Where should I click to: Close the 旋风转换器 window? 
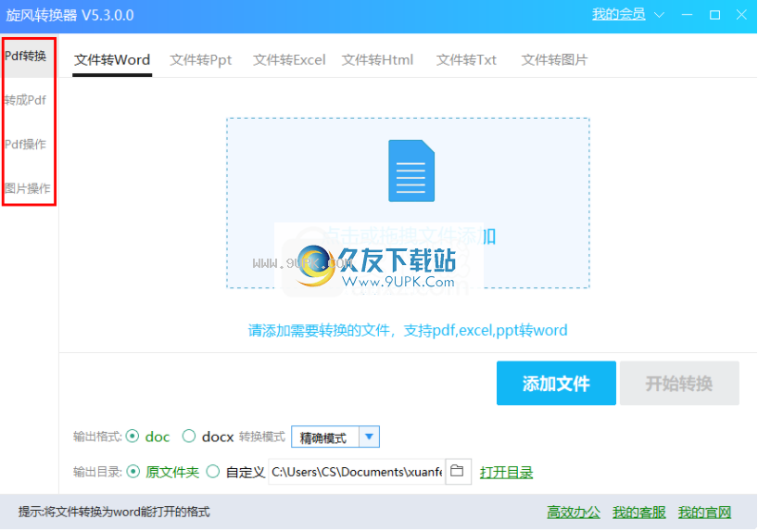click(741, 15)
